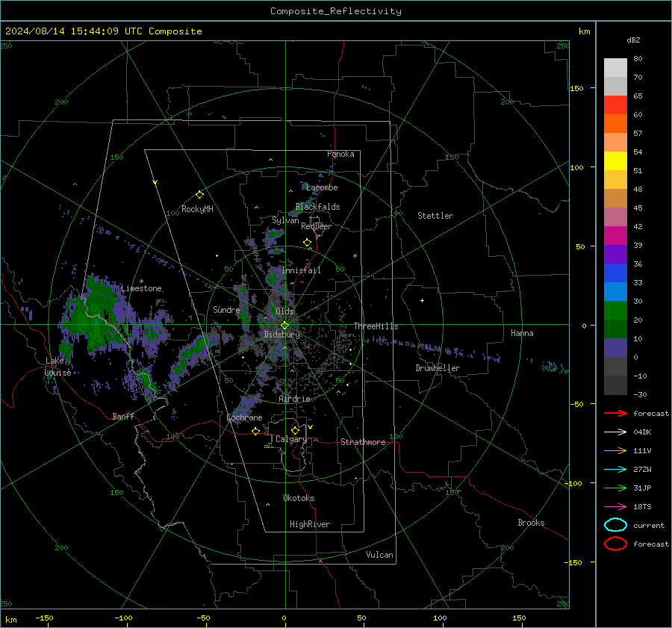
Task: Click the Innisfail town label
Action: (301, 270)
